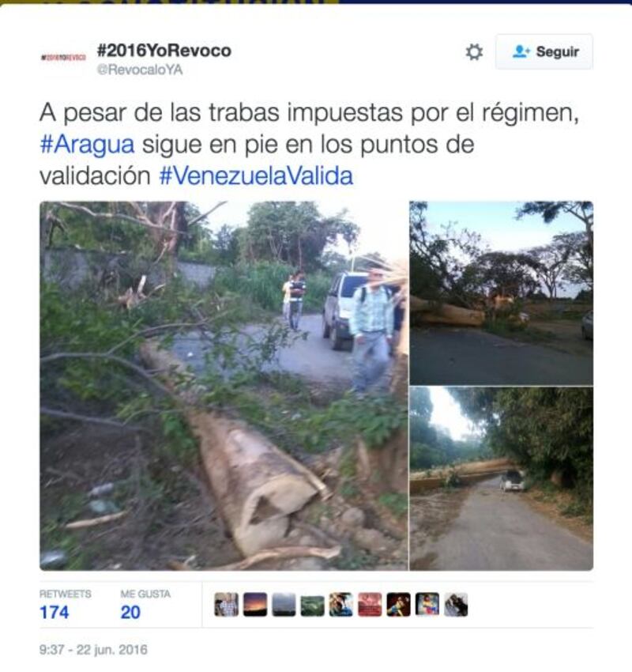632x672 pixels.
Task: Open the fifth liker avatar
Action: 341,605
